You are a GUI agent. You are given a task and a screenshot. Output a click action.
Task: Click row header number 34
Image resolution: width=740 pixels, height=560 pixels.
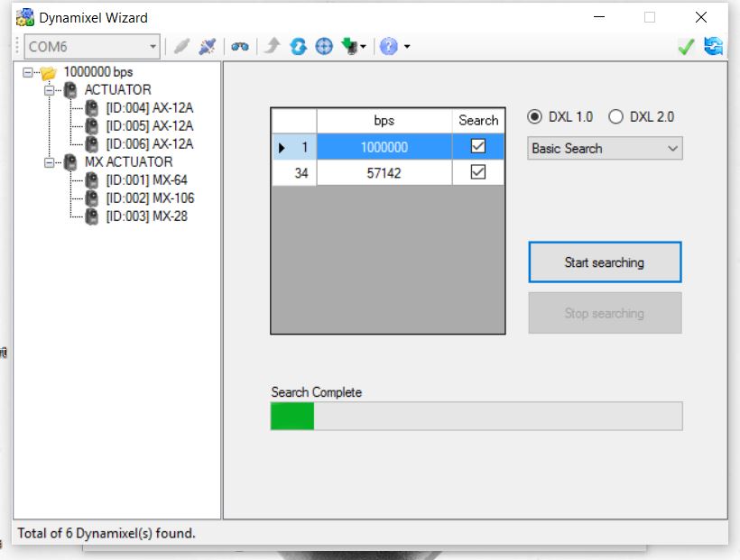pos(294,172)
